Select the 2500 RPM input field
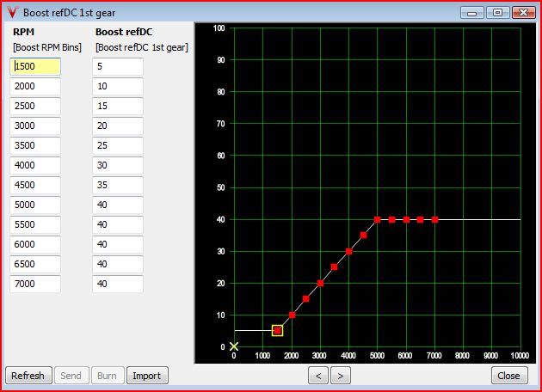The width and height of the screenshot is (542, 392). pyautogui.click(x=35, y=106)
